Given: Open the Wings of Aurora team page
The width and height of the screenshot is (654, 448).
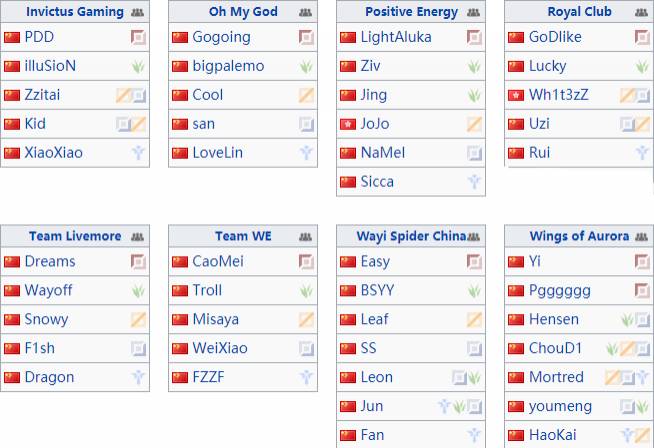Looking at the screenshot, I should pos(579,236).
